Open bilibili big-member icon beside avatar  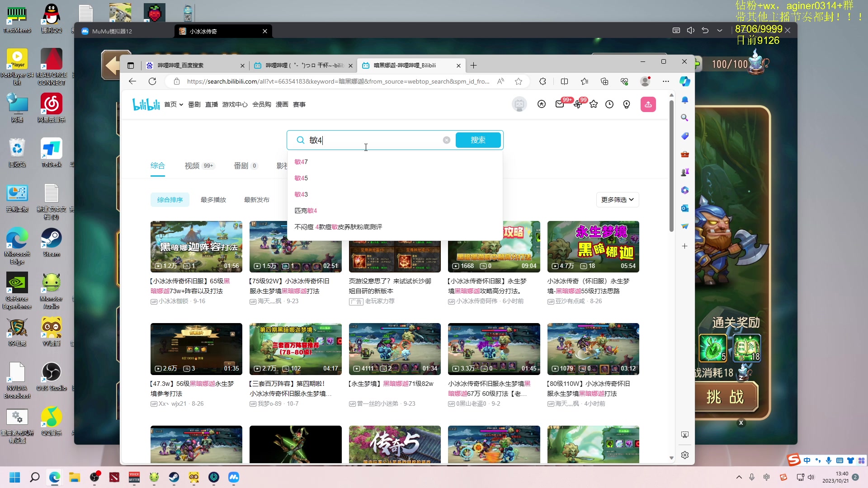542,104
